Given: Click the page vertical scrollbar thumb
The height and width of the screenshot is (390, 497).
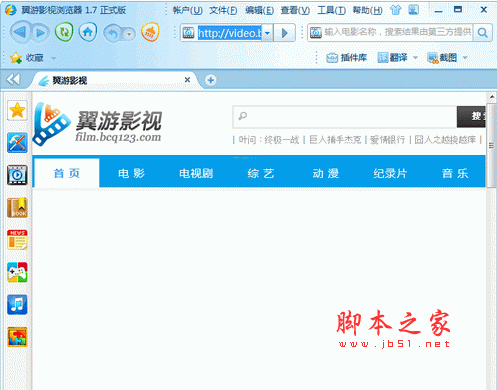Looking at the screenshot, I should pyautogui.click(x=492, y=145).
